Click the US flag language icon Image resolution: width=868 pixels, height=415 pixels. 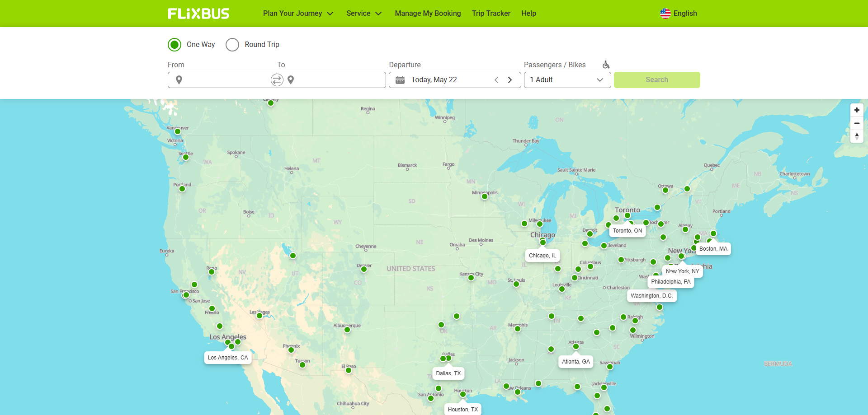(x=665, y=14)
